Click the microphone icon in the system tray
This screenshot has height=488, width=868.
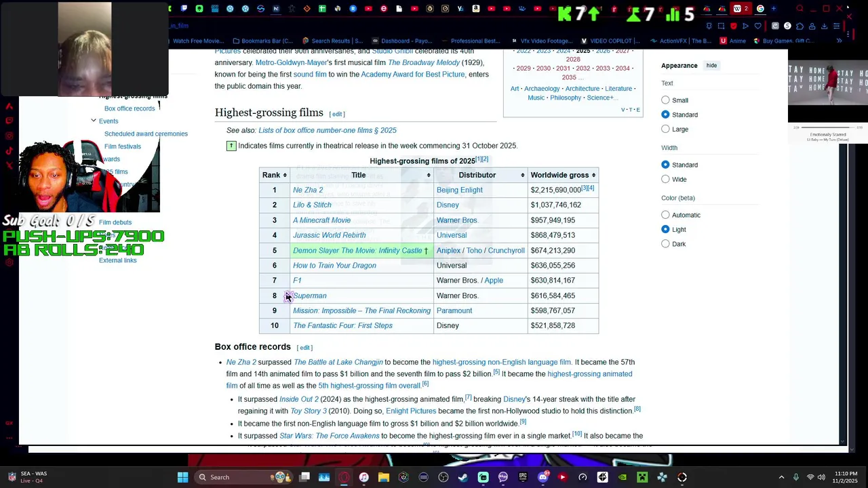point(796,477)
